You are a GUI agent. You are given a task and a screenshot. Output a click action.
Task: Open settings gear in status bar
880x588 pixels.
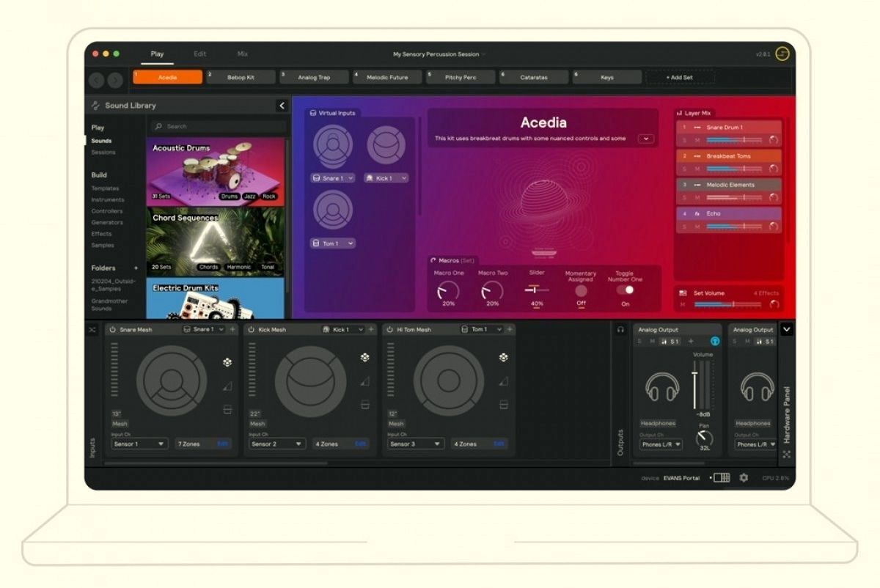[x=744, y=478]
